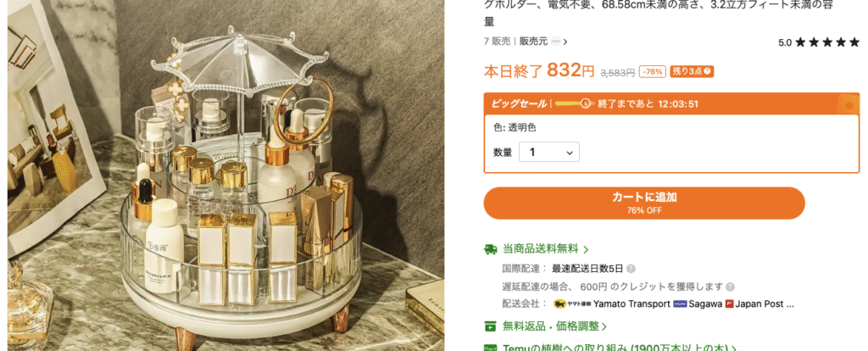Click the help icon after the 600円 credit text
Viewport: 868px width, 351px height.
point(730,287)
